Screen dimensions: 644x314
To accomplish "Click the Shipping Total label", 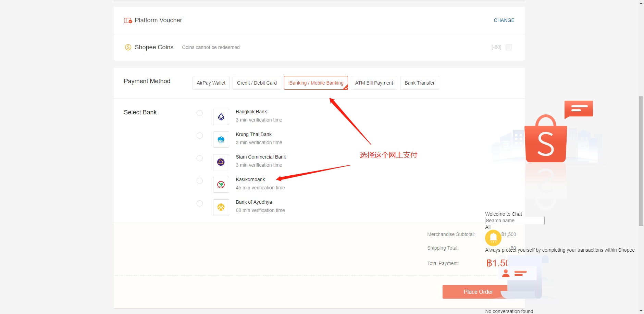I will click(x=443, y=248).
